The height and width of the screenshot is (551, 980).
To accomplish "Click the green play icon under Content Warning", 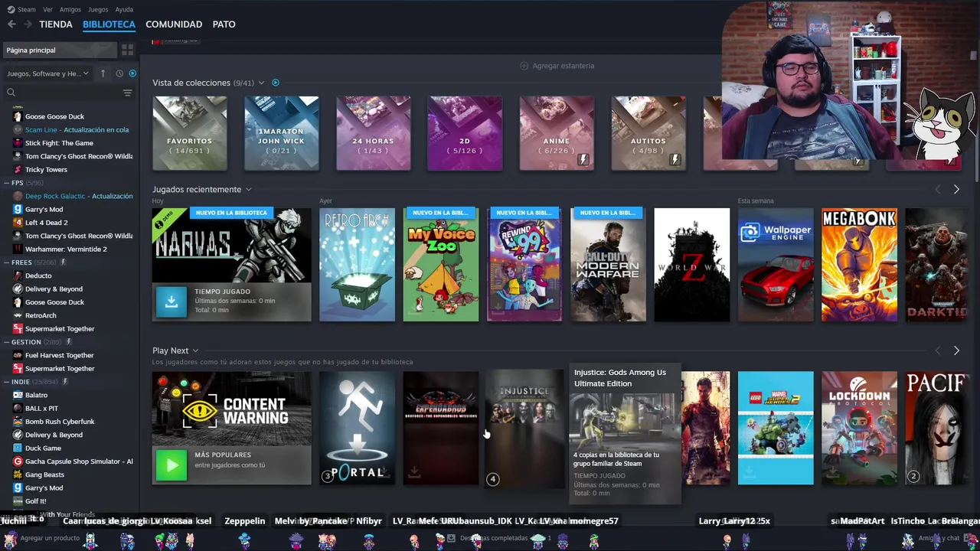I will pyautogui.click(x=171, y=465).
